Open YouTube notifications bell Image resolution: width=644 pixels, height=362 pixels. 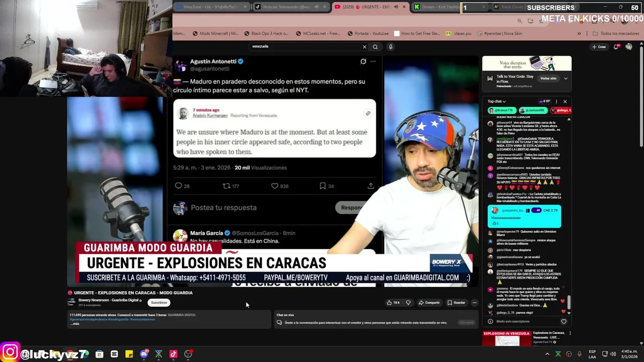(x=616, y=47)
